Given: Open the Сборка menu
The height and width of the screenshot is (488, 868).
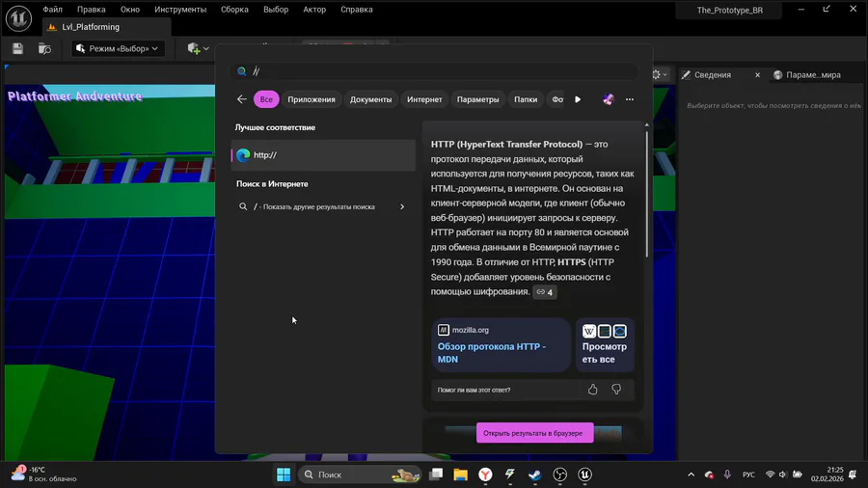Looking at the screenshot, I should point(234,10).
